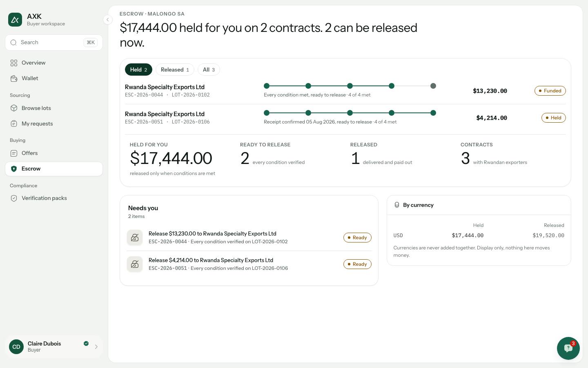This screenshot has width=588, height=368.
Task: Click the Held status badge on ESC-2026-0051
Action: tap(553, 118)
